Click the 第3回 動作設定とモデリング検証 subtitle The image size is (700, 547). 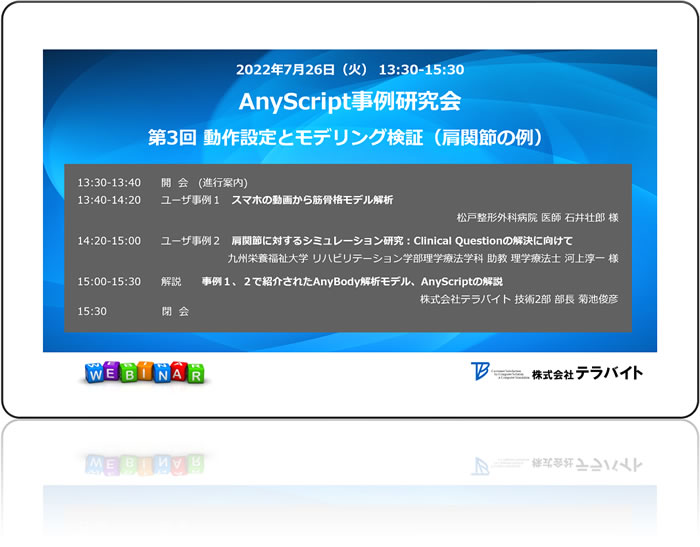[346, 137]
